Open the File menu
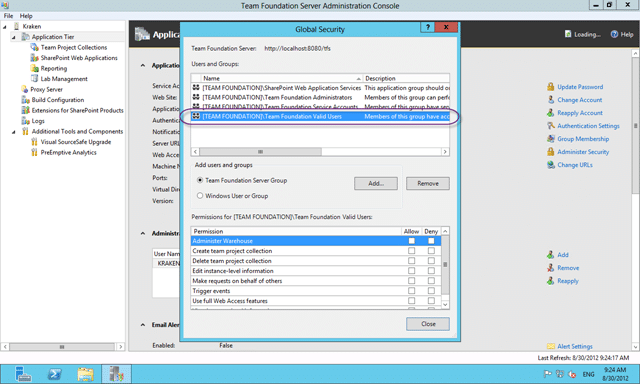The height and width of the screenshot is (384, 640). click(x=8, y=16)
